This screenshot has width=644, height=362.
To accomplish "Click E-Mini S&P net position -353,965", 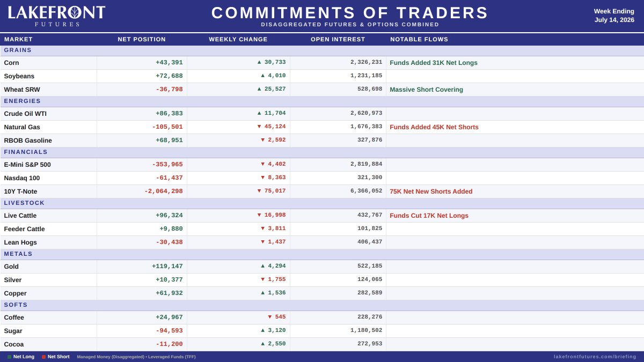I will pos(167,165).
